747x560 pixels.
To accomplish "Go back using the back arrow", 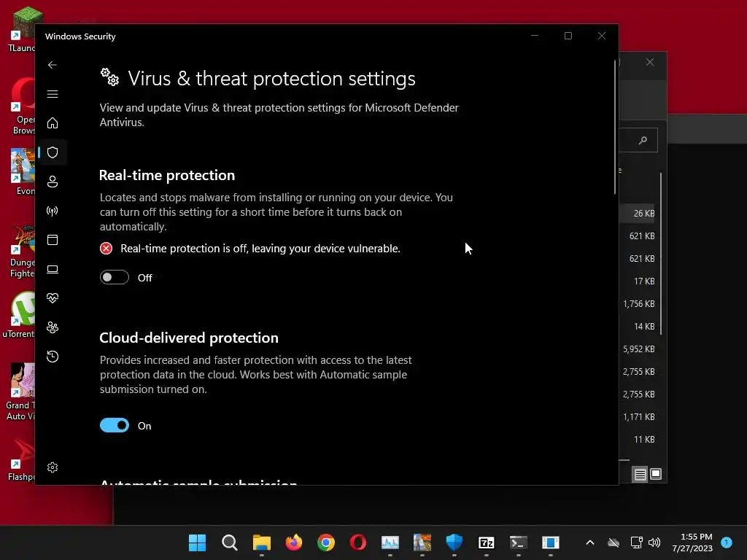I will 53,65.
